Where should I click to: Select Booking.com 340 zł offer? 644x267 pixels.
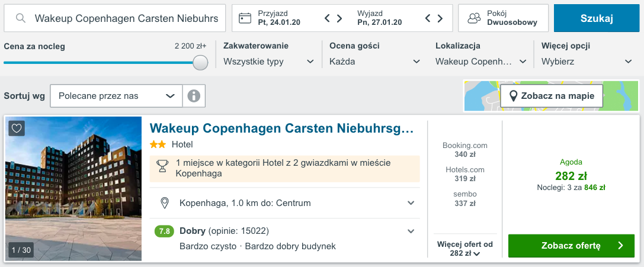[x=465, y=150]
